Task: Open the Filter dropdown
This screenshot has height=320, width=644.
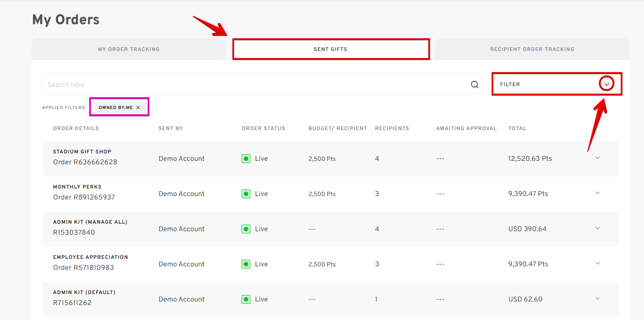Action: pyautogui.click(x=606, y=84)
